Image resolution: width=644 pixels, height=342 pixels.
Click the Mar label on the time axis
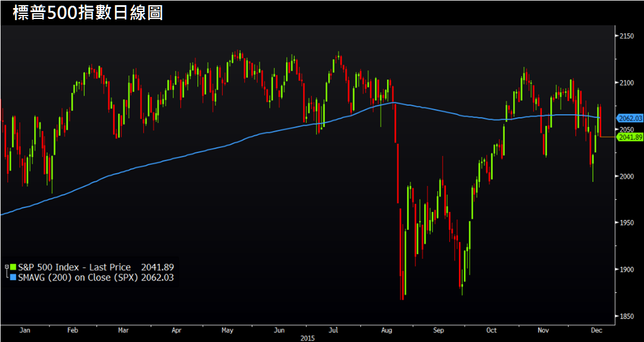123,330
